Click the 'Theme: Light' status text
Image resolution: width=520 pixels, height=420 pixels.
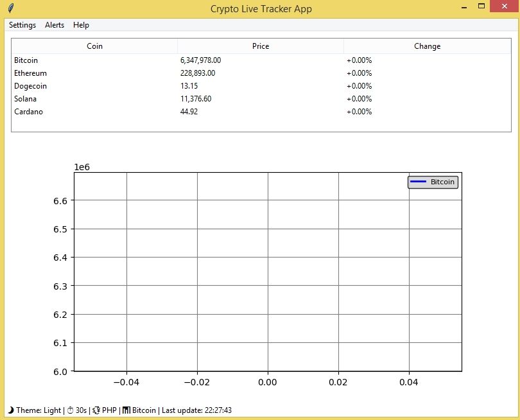(39, 410)
